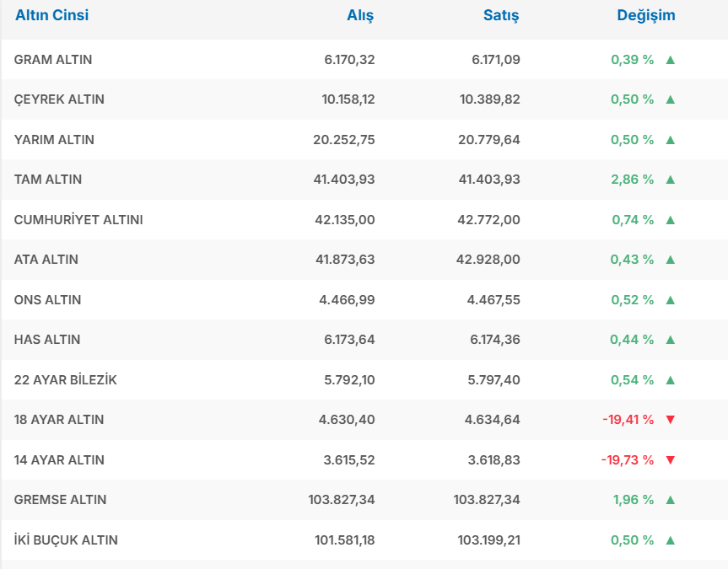Screen dimensions: 728x569
Task: Click the up arrow beside ONS ALTIN change
Action: [x=671, y=300]
